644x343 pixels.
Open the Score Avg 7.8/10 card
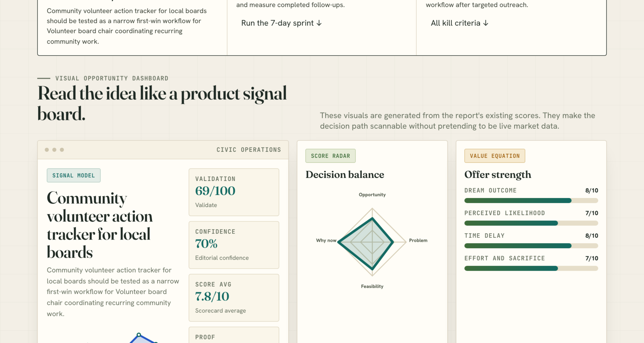click(234, 298)
